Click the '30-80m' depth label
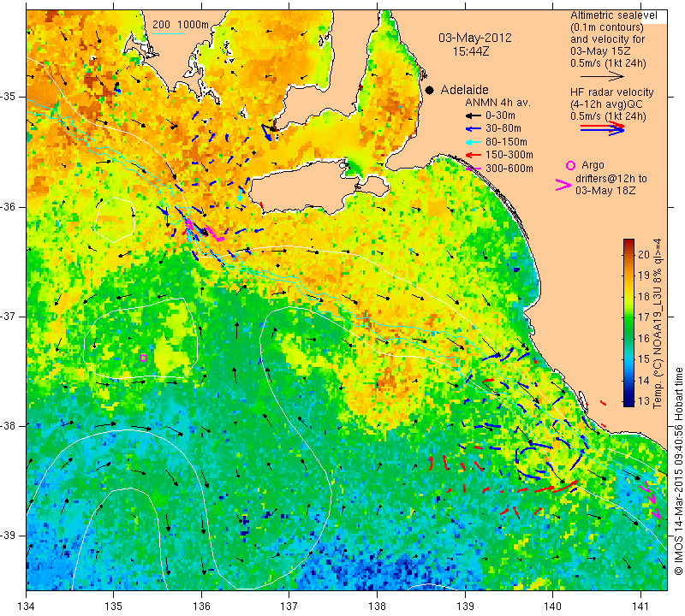The height and width of the screenshot is (616, 685). pyautogui.click(x=503, y=129)
